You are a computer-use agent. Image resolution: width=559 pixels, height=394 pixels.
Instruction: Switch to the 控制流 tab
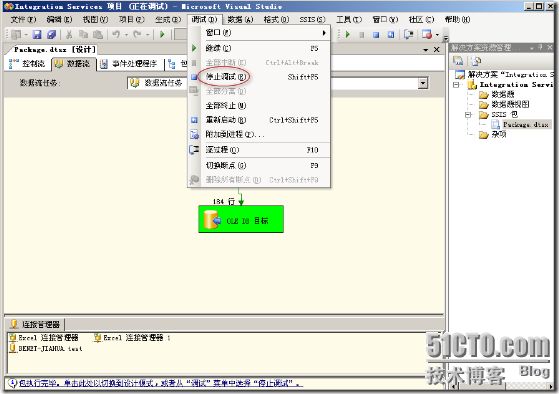click(x=27, y=63)
